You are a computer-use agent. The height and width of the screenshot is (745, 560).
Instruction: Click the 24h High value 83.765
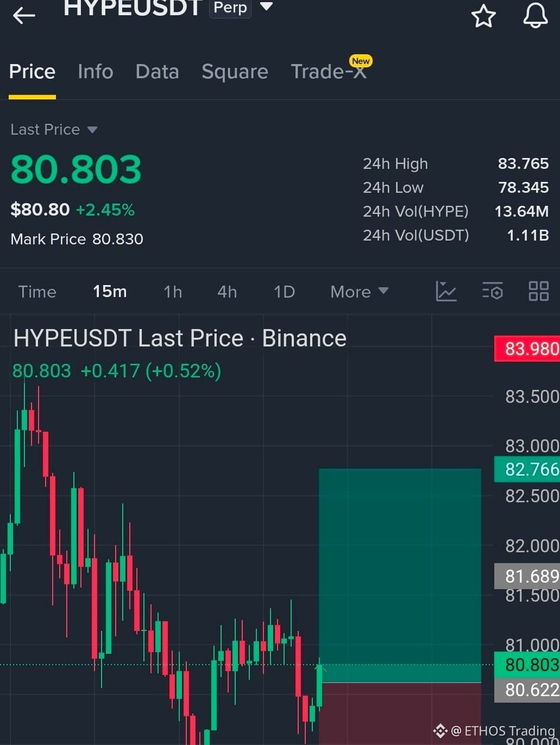[x=523, y=163]
